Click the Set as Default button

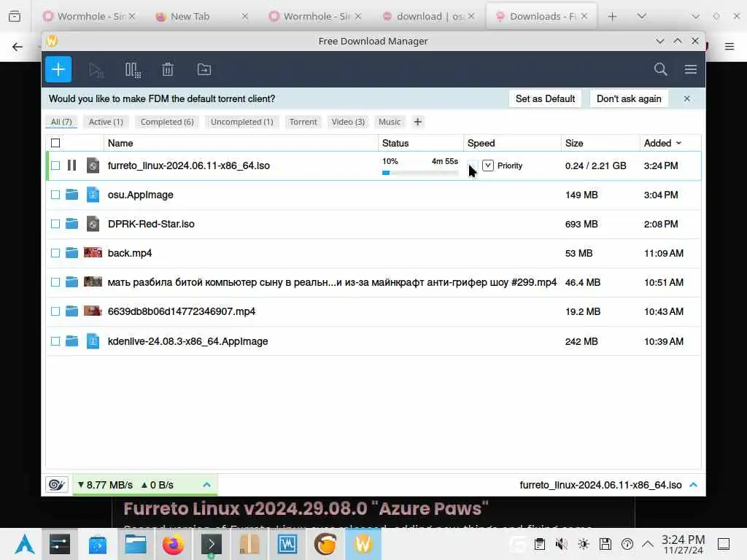[545, 98]
